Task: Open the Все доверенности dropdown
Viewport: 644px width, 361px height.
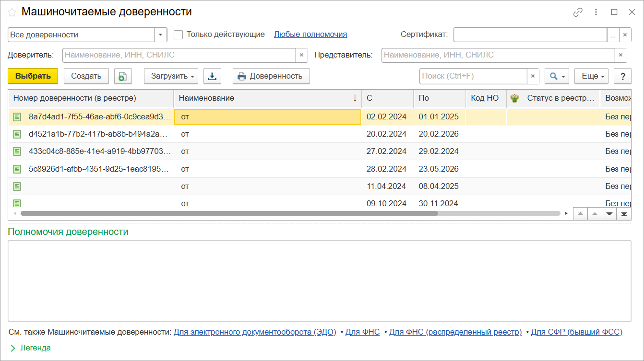Action: [x=161, y=35]
